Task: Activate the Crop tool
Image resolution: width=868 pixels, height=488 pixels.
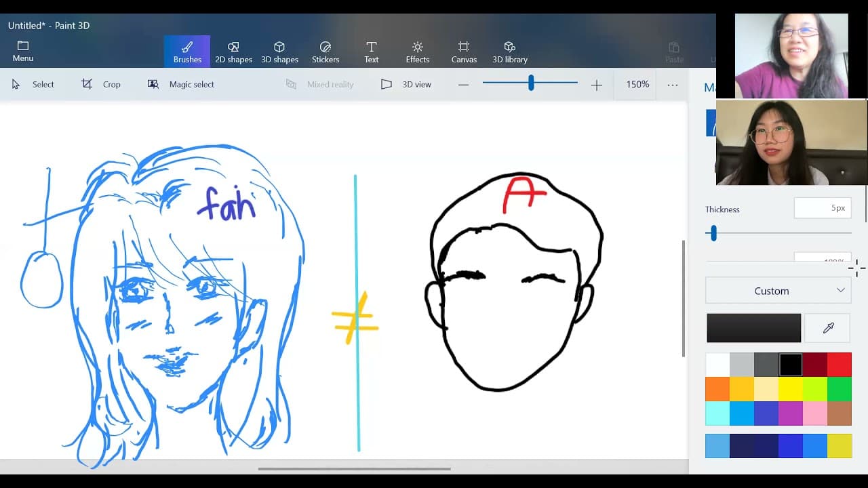Action: point(101,84)
